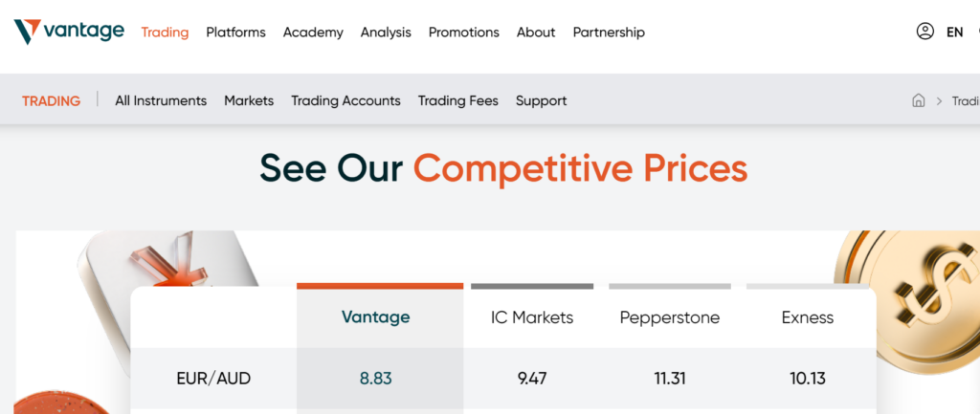
Task: View Trading Fees in the sub-navigation
Action: 458,100
